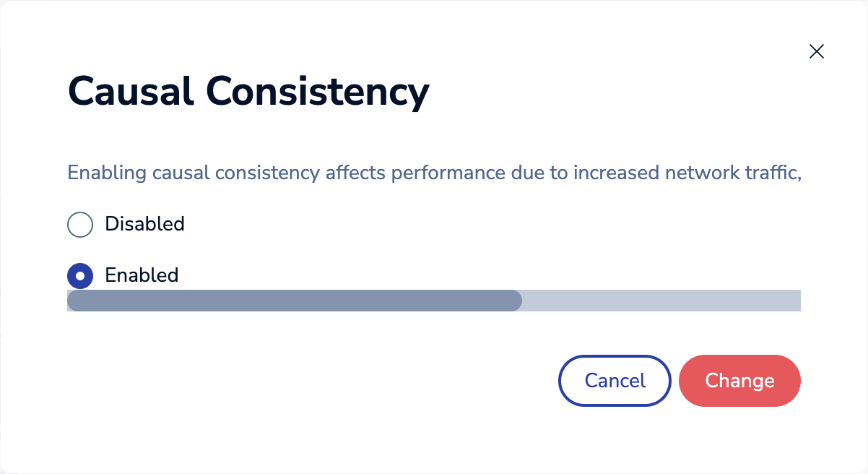Turn off causal consistency via Disabled circle
This screenshot has width=868, height=474.
(x=80, y=225)
